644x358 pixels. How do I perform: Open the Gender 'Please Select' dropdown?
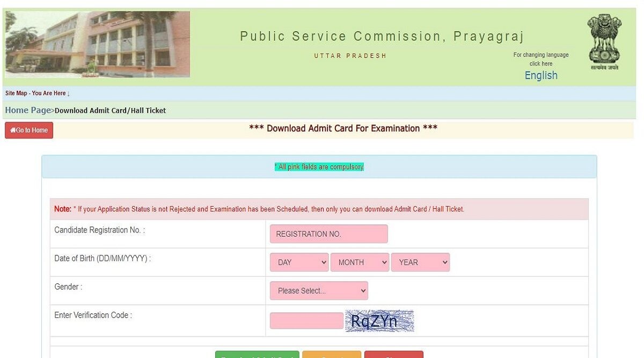319,291
